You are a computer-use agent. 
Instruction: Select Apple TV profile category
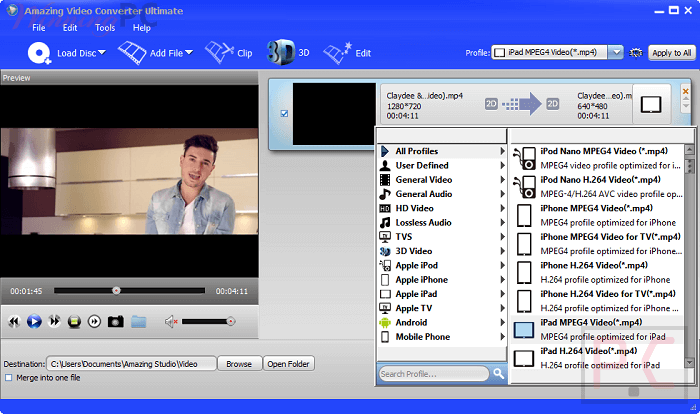pos(442,308)
